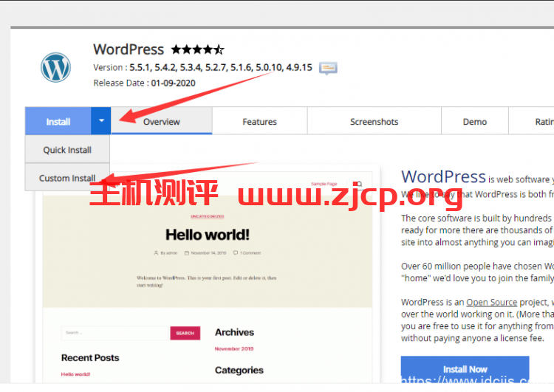Click the magnifier icon in preview header

359,184
